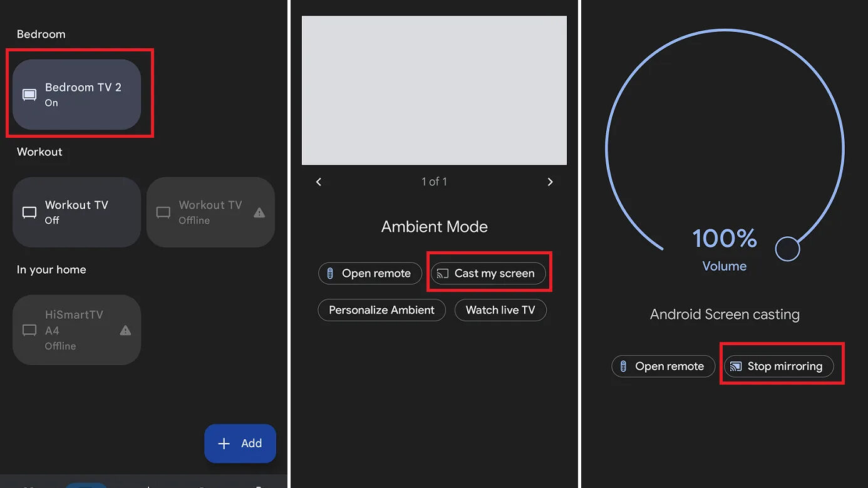
Task: Open the HiSmartTV A4 offline device card
Action: [76, 330]
